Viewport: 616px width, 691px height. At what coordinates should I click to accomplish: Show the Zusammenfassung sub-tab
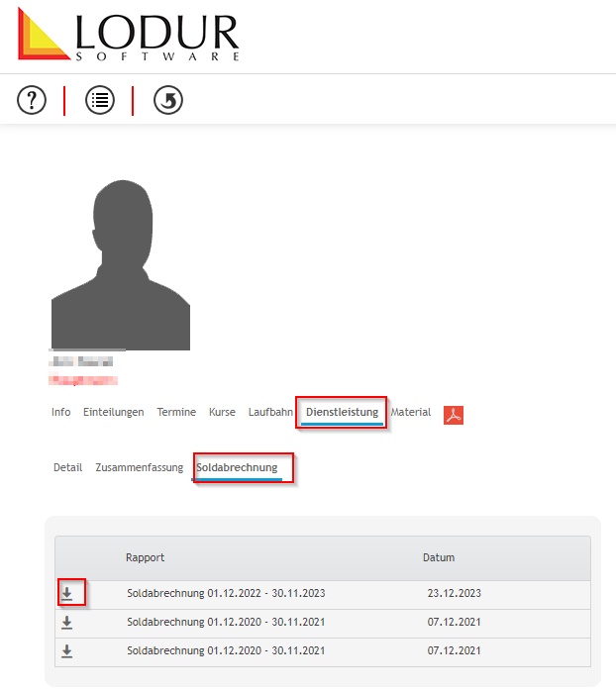click(x=139, y=467)
